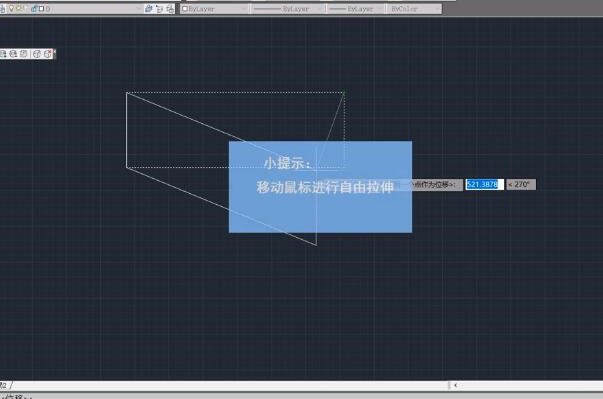Close the small floating toolbar
This screenshot has height=399, width=603.
55,51
